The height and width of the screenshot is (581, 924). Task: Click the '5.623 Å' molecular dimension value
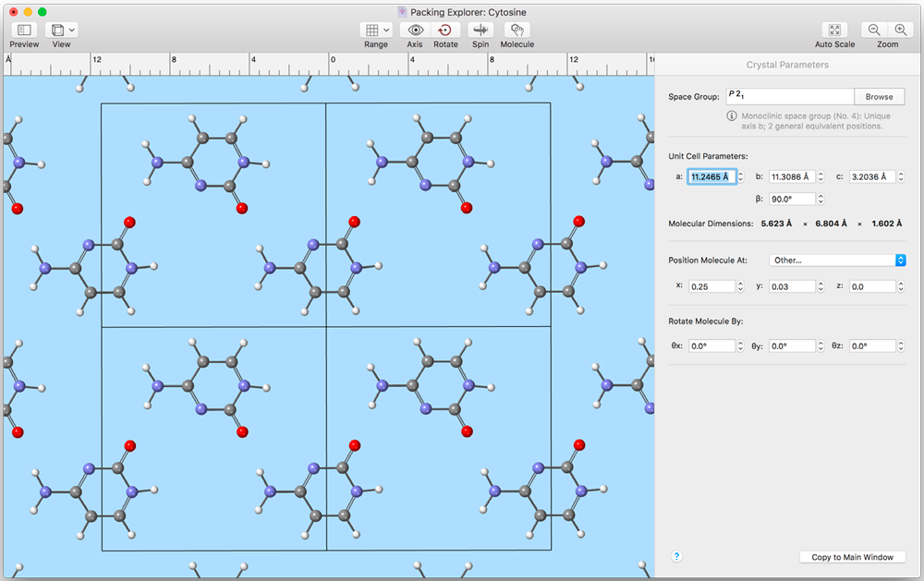click(776, 224)
